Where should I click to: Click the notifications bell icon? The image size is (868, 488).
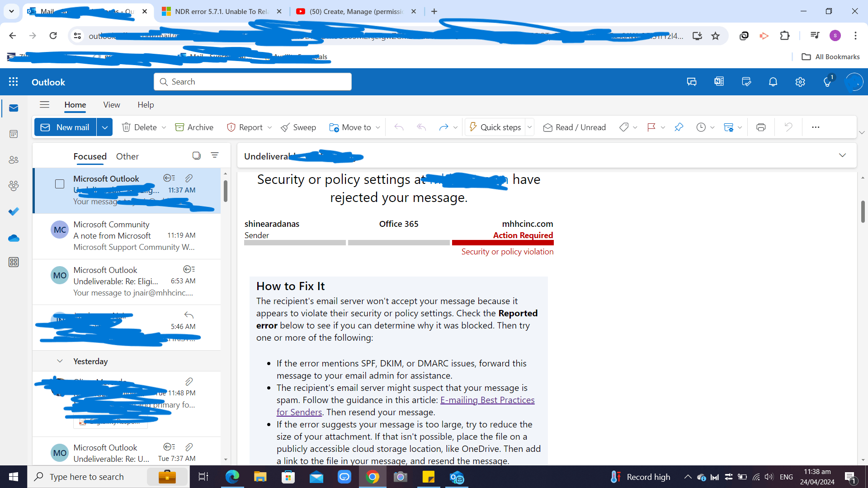tap(773, 82)
